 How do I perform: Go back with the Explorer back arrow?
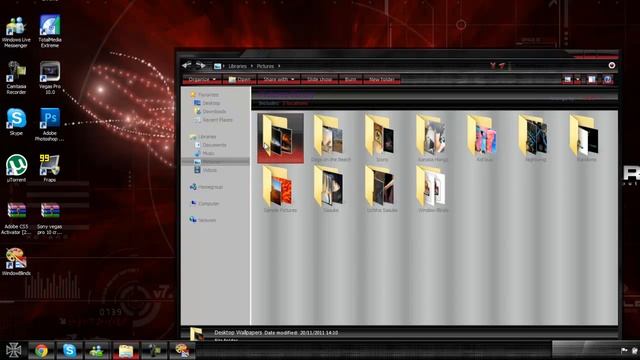(187, 65)
